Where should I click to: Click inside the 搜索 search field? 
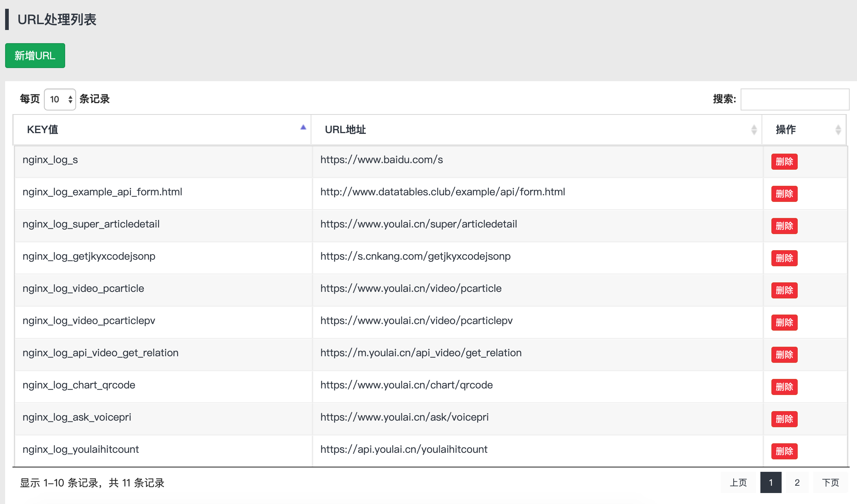[x=794, y=99]
